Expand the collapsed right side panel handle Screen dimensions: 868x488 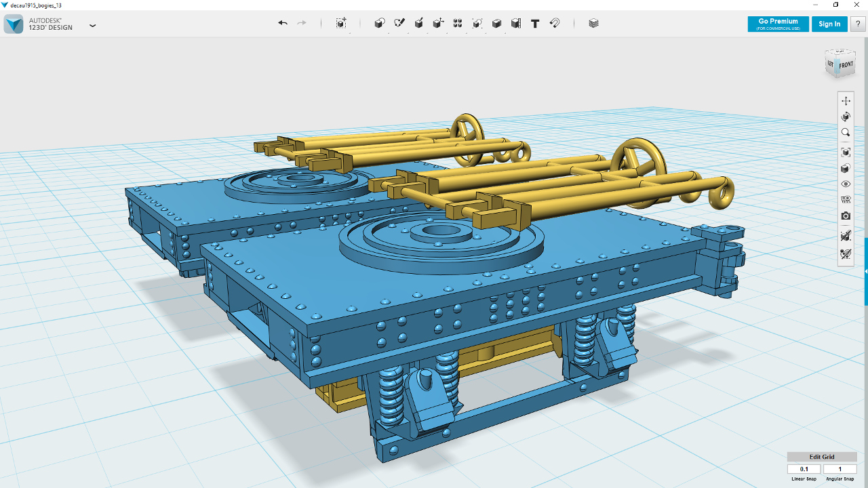click(x=866, y=271)
